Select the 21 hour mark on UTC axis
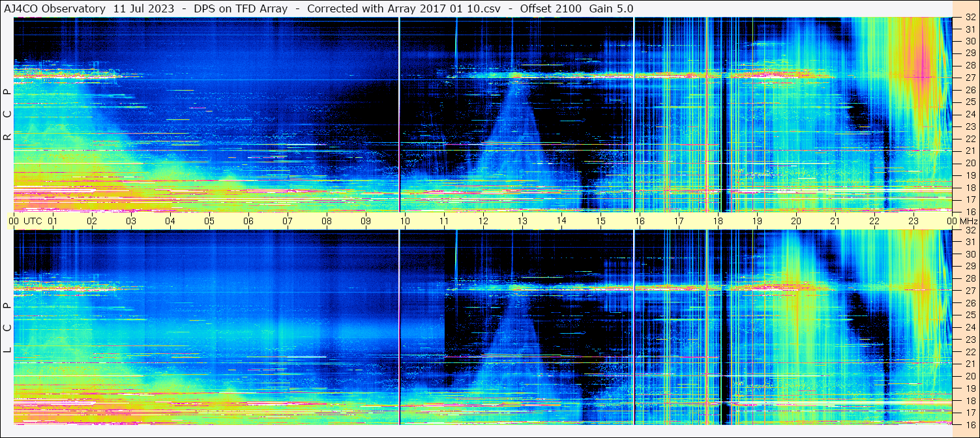Viewport: 980px width, 438px height. pyautogui.click(x=835, y=221)
